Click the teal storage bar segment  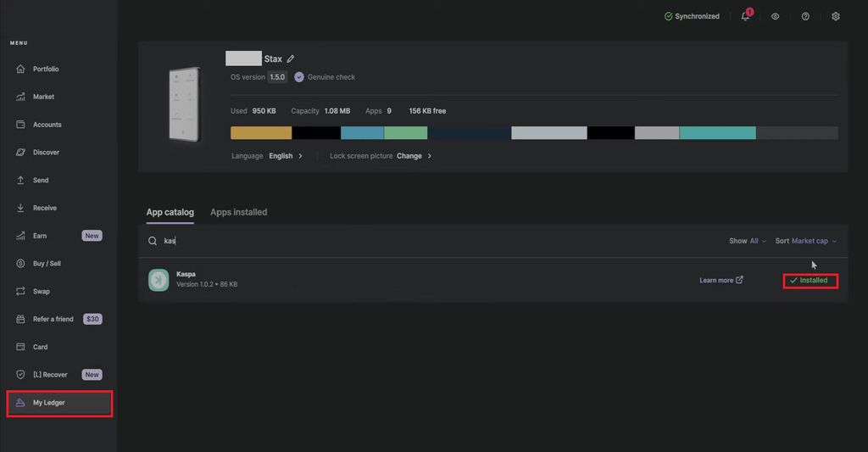click(717, 133)
